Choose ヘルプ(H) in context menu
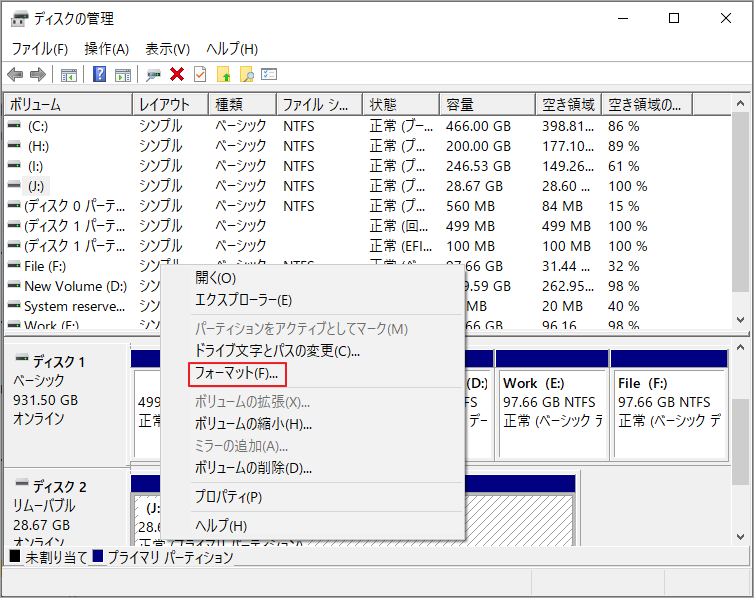The width and height of the screenshot is (754, 598). pos(221,526)
